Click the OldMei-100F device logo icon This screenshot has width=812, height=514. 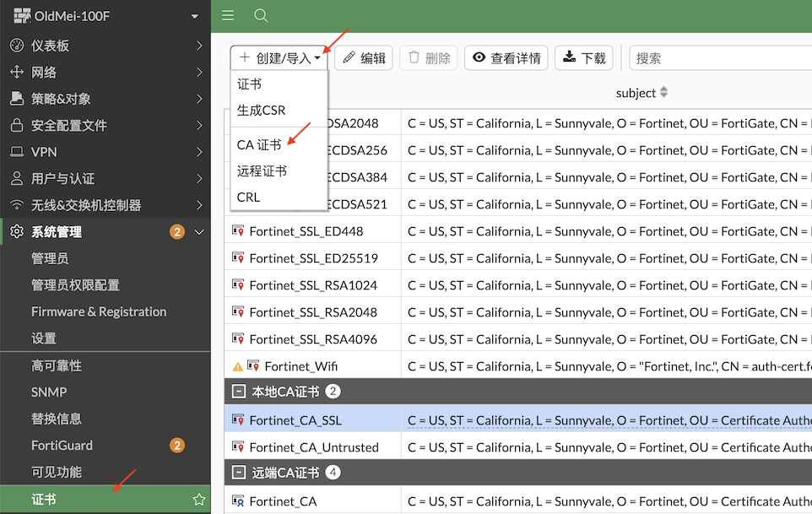click(x=22, y=16)
